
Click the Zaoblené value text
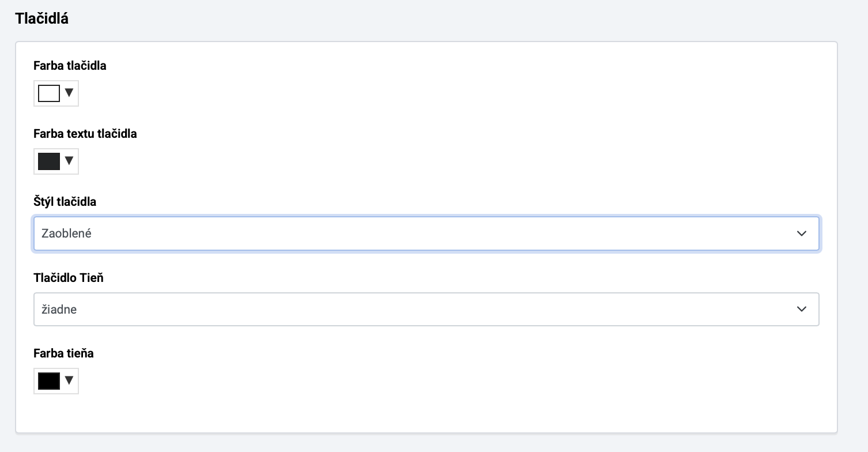pyautogui.click(x=66, y=233)
